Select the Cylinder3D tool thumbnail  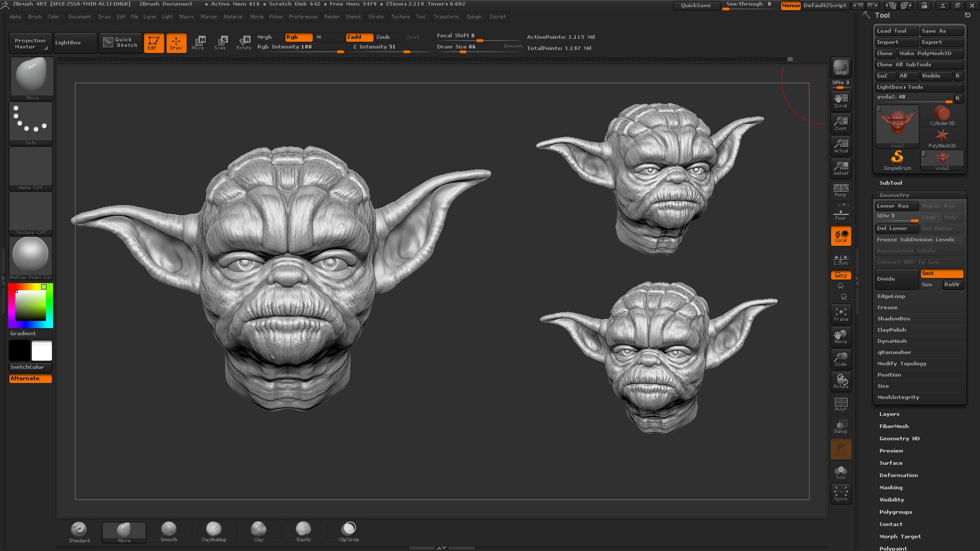click(942, 116)
